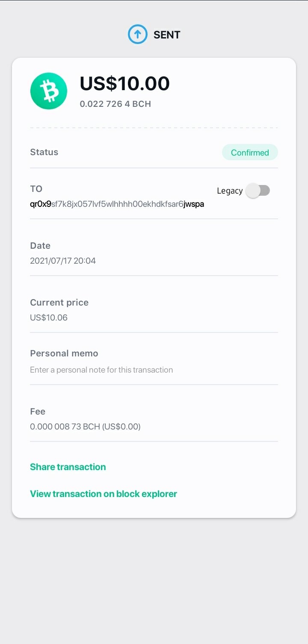Tap the Confirmed status badge
This screenshot has width=308, height=644.
coord(250,153)
